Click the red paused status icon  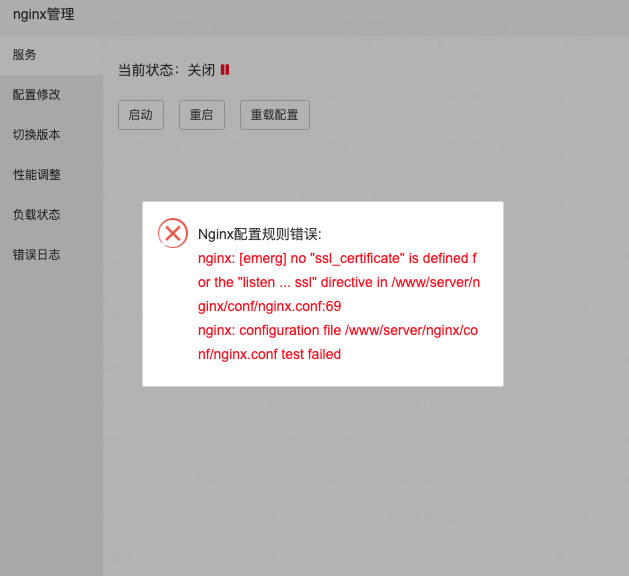[225, 70]
